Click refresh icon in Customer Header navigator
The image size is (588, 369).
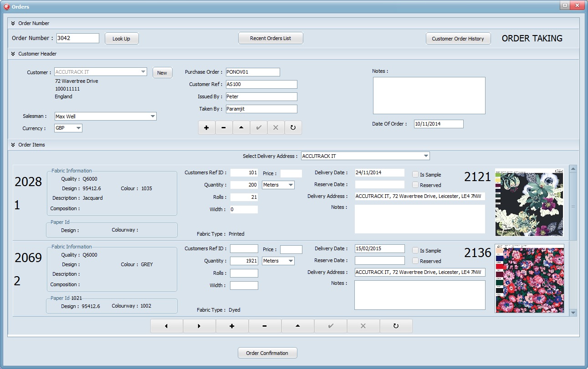tap(293, 128)
